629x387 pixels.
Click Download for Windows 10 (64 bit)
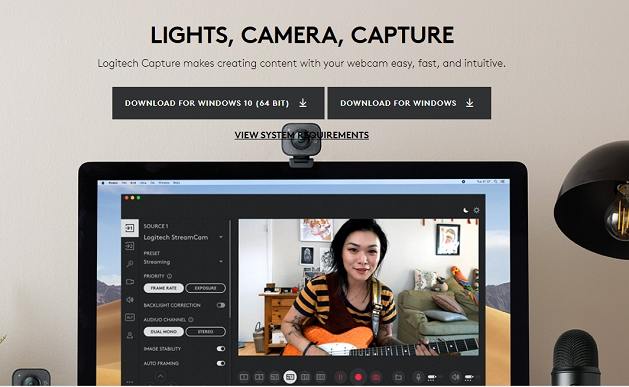218,103
